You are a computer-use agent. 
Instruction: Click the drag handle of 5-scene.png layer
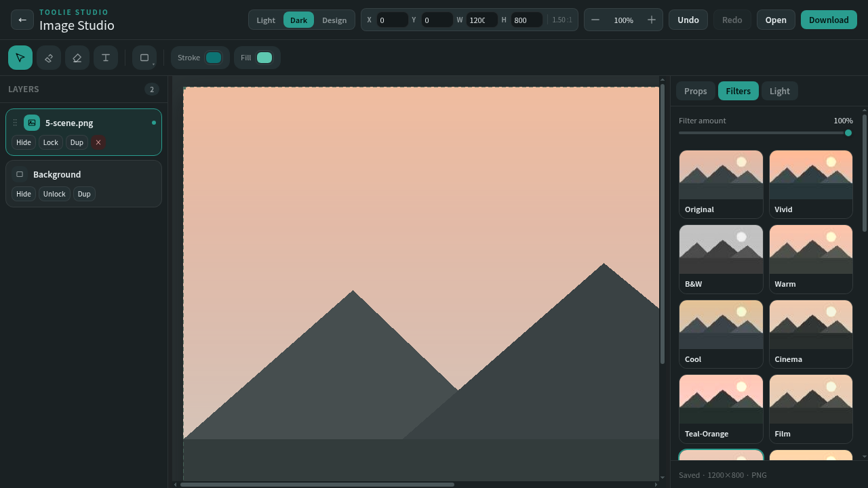tap(15, 123)
